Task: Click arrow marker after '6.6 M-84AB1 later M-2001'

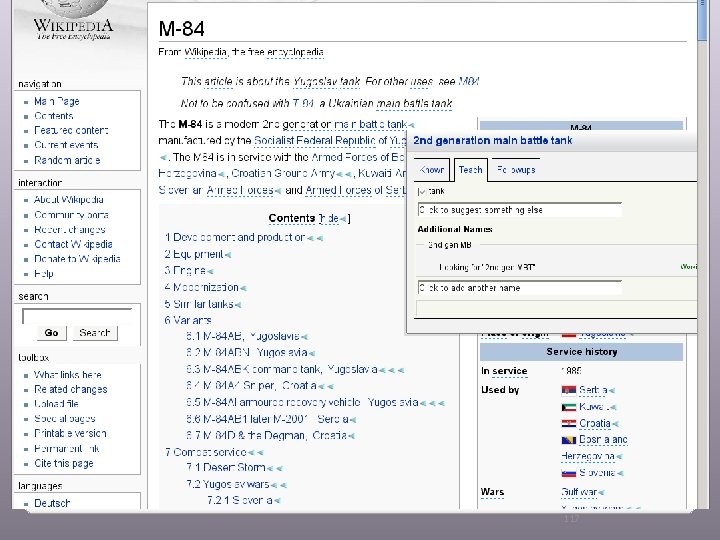Action: 353,420
